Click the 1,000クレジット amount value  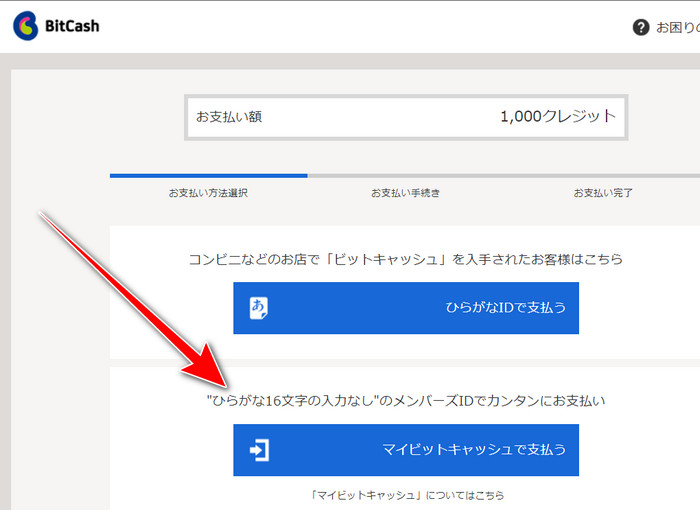coord(558,116)
